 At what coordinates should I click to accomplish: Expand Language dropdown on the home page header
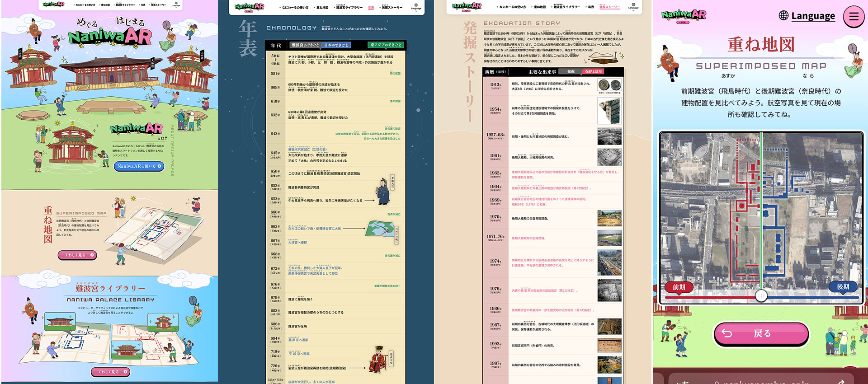coord(176,5)
